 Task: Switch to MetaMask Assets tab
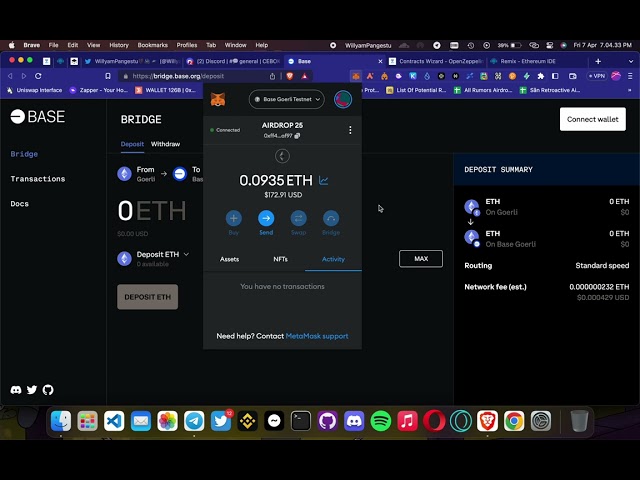click(229, 259)
